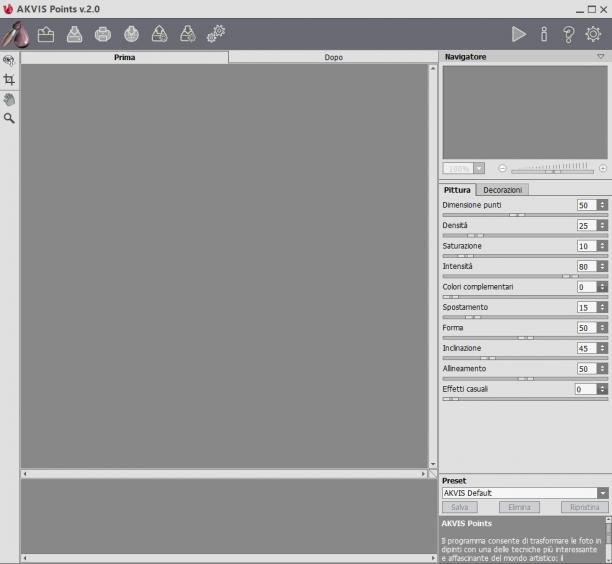This screenshot has width=612, height=564.
Task: Print the image icon
Action: point(103,34)
